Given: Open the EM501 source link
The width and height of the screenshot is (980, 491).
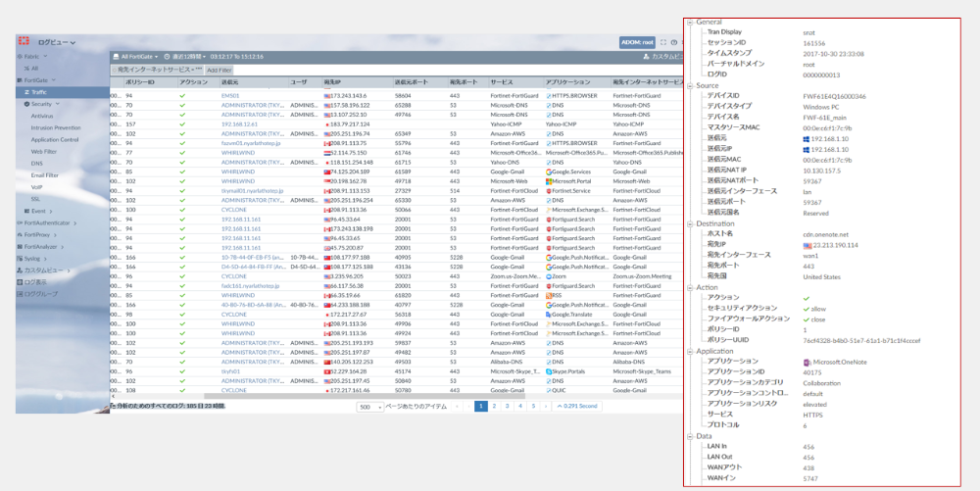Looking at the screenshot, I should click(230, 96).
